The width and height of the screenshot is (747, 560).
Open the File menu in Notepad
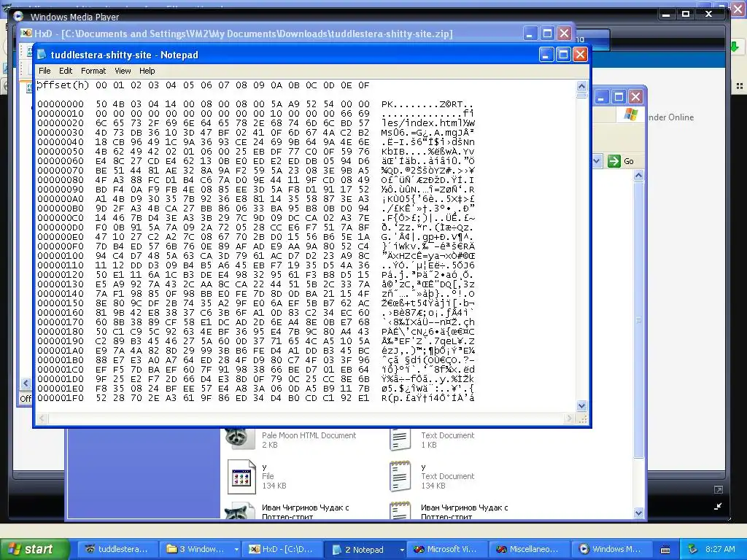pyautogui.click(x=44, y=71)
